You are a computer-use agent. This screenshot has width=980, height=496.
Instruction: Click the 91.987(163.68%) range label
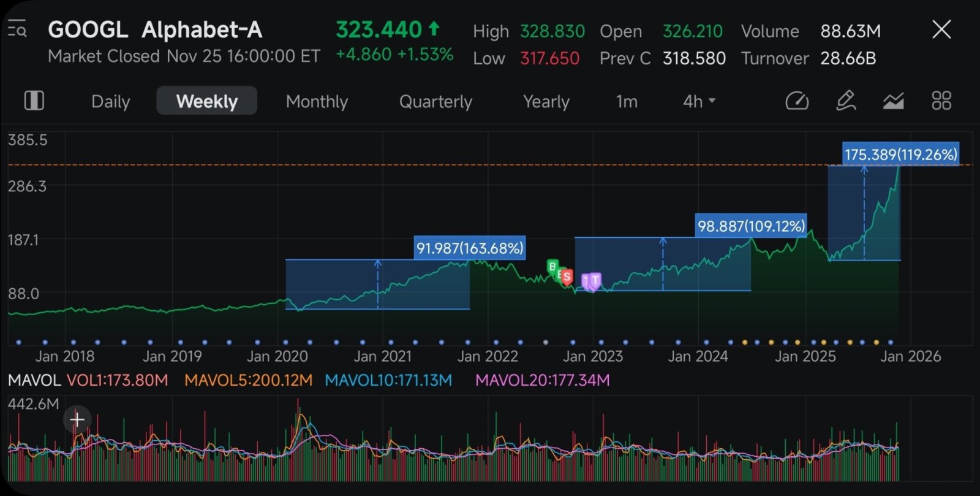click(470, 248)
